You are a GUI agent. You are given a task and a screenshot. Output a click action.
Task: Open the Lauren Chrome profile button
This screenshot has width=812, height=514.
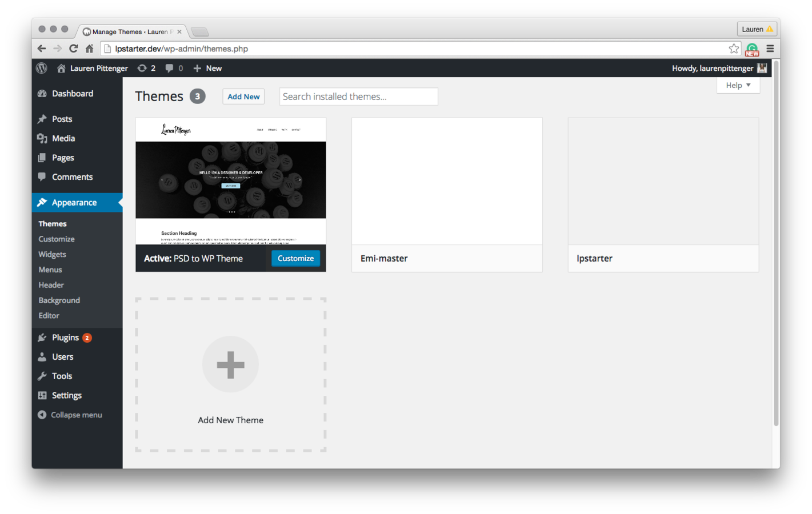point(757,29)
